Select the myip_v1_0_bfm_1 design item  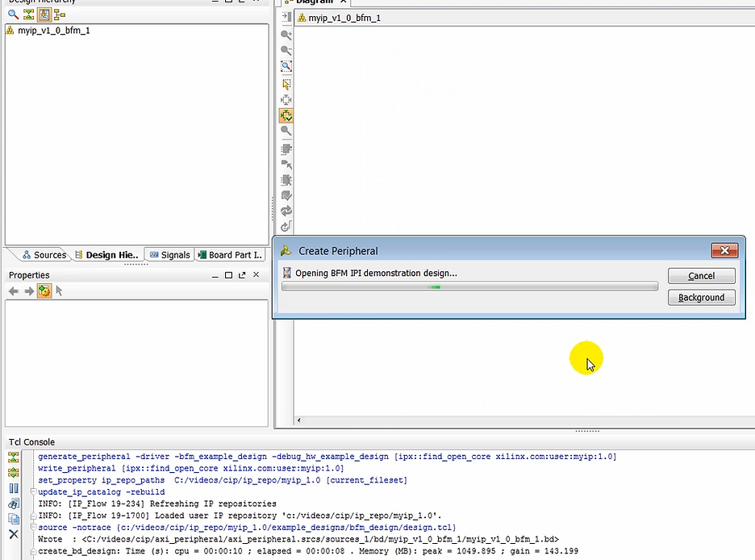tap(53, 30)
